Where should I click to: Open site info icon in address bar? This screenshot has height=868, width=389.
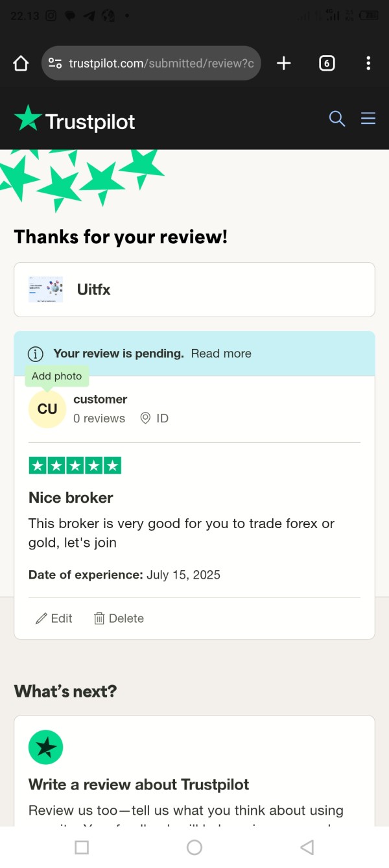click(55, 64)
